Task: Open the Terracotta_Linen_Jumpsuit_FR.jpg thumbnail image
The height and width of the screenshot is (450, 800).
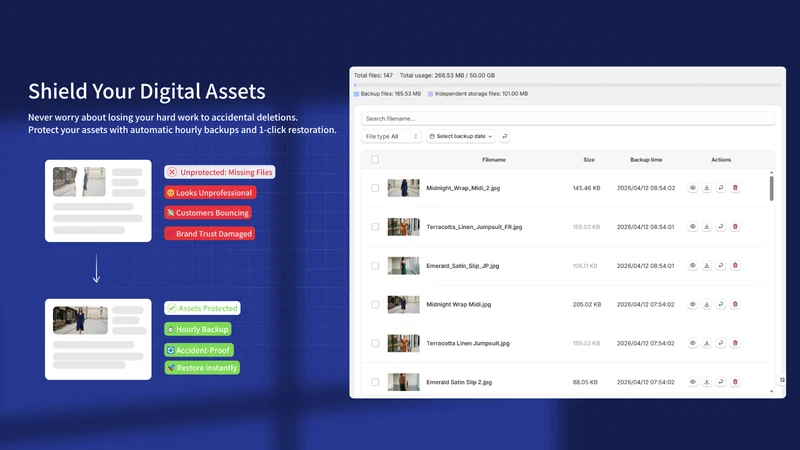Action: point(403,227)
